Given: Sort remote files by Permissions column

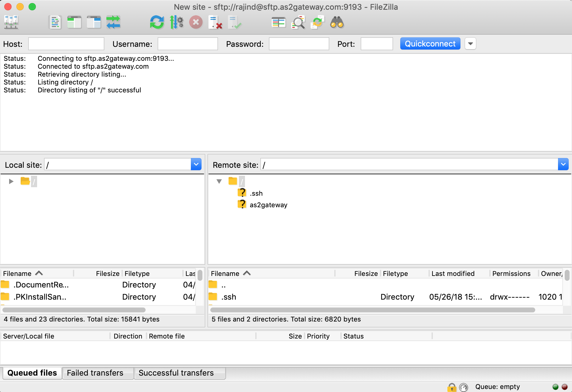Looking at the screenshot, I should click(x=514, y=273).
